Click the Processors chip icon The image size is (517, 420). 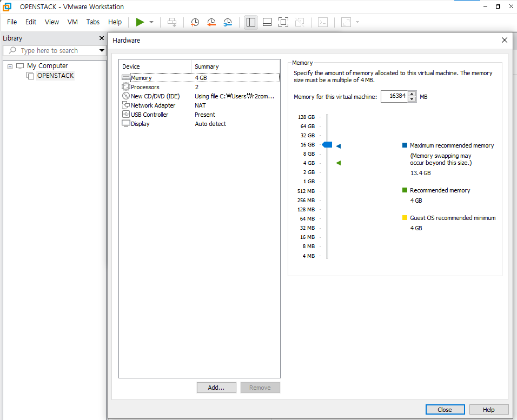(x=125, y=86)
